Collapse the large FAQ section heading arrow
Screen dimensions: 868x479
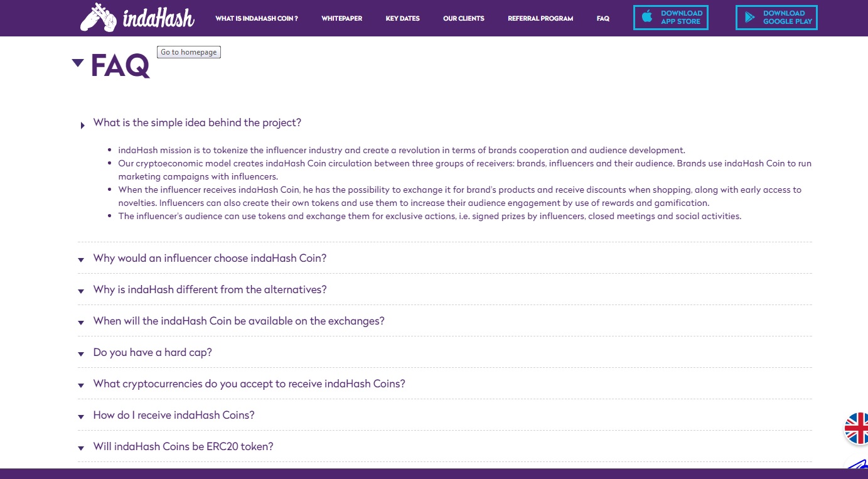(78, 63)
